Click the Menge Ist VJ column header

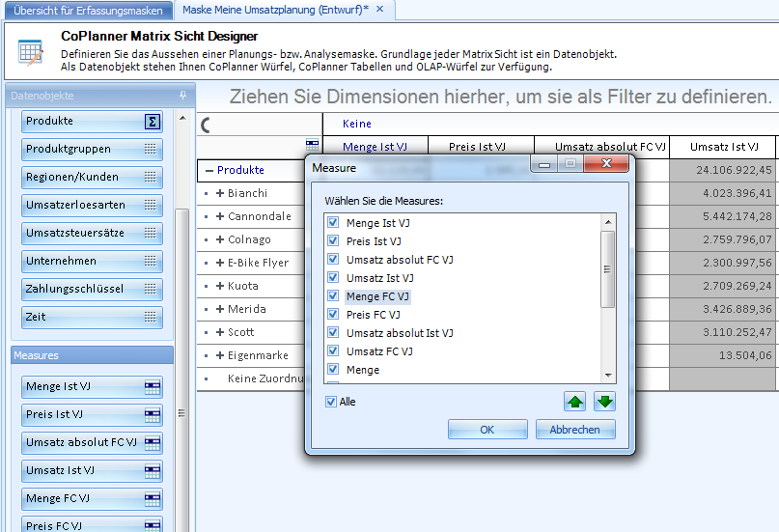click(x=375, y=147)
